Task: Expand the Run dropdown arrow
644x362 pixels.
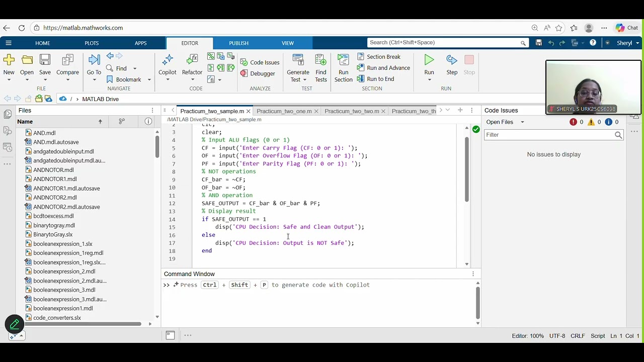Action: 429,80
